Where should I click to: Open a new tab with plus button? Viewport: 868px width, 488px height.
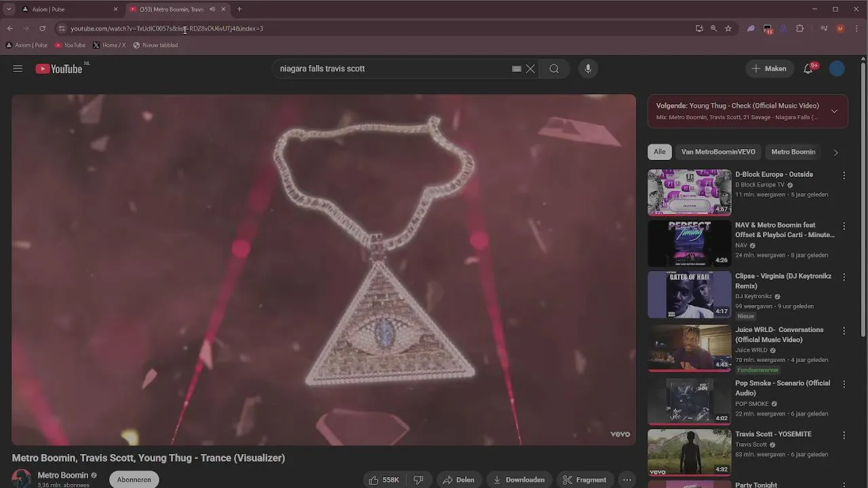pos(239,9)
